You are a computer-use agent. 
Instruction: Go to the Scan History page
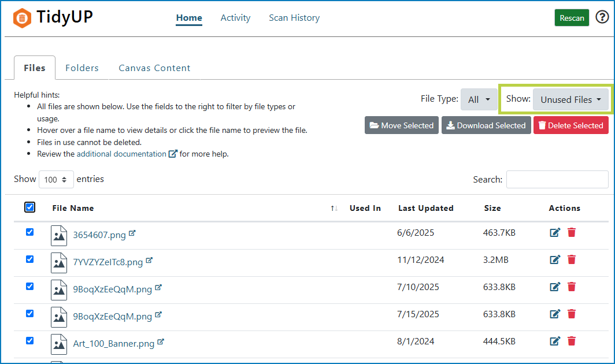pos(294,18)
